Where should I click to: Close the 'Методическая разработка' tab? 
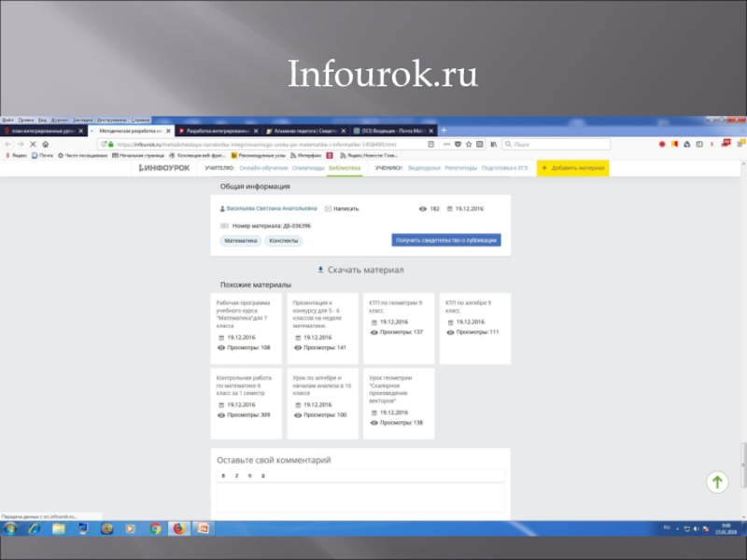tap(168, 131)
